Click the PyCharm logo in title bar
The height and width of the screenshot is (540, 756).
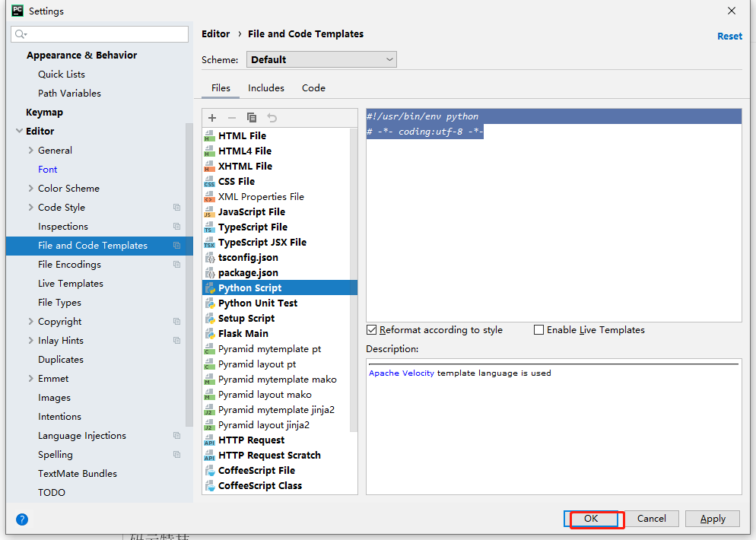17,11
